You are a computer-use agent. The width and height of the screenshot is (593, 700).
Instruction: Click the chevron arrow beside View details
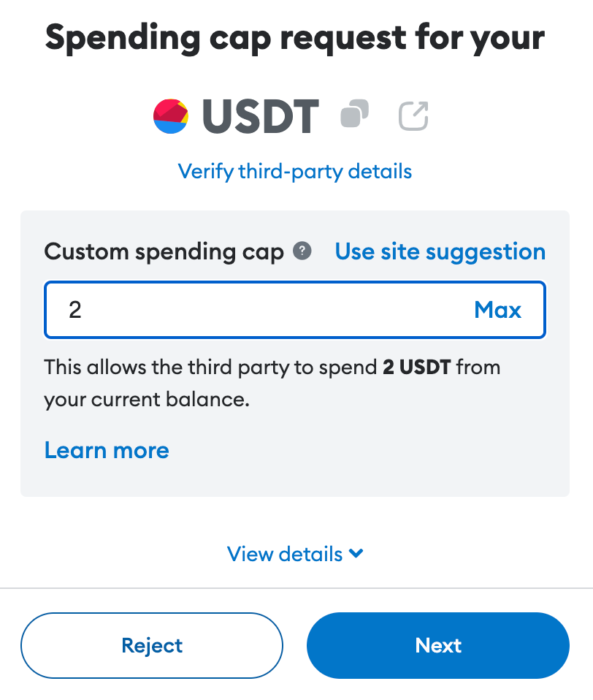tap(356, 553)
